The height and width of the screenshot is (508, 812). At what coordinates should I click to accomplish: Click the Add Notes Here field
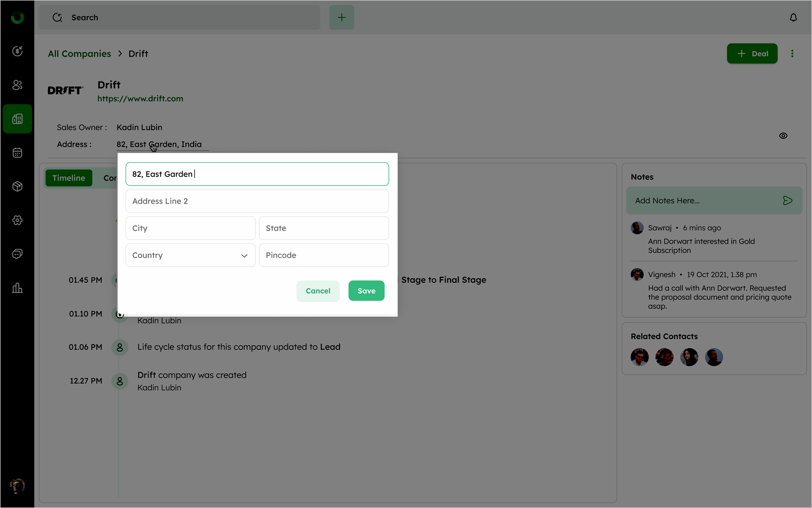714,200
